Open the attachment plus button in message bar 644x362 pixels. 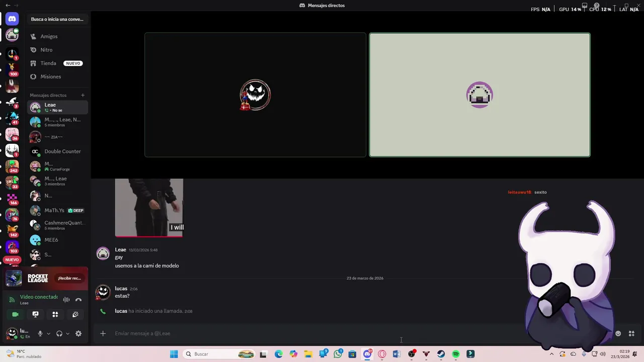pyautogui.click(x=103, y=333)
